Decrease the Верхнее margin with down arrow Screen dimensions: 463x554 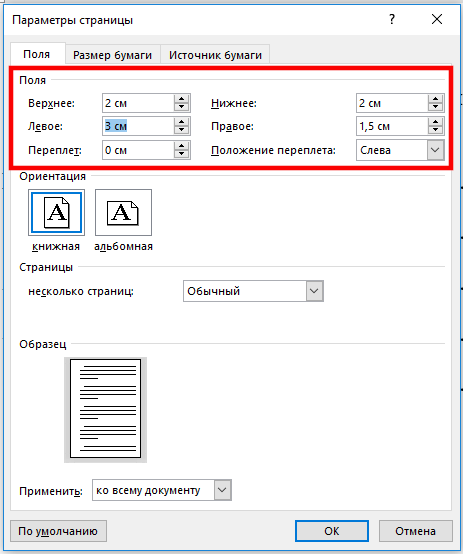[182, 107]
